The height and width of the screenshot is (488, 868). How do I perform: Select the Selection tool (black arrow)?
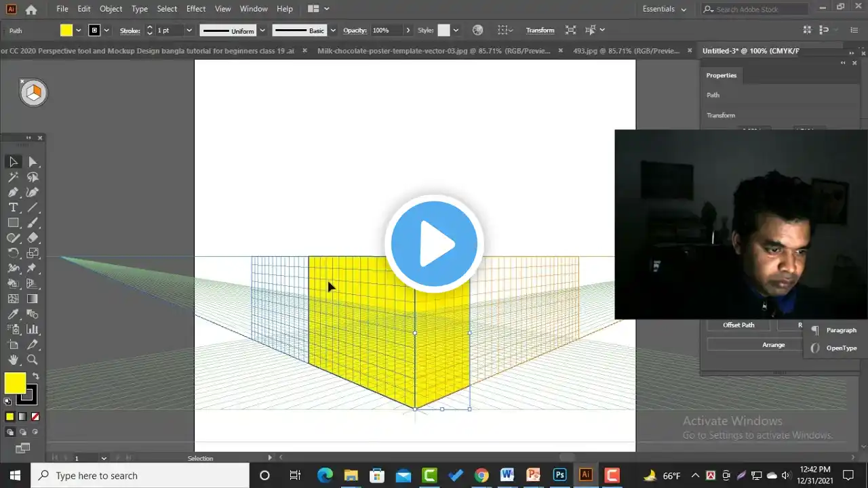(13, 161)
